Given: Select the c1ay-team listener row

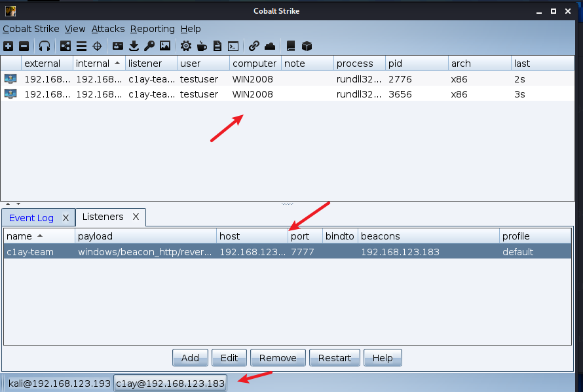Looking at the screenshot, I should (x=288, y=251).
